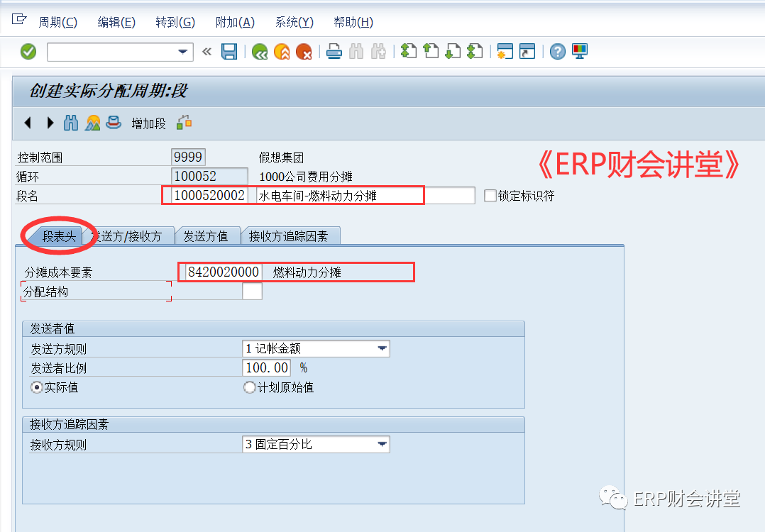The width and height of the screenshot is (765, 532).
Task: Go to the last page icon
Action: tap(475, 51)
